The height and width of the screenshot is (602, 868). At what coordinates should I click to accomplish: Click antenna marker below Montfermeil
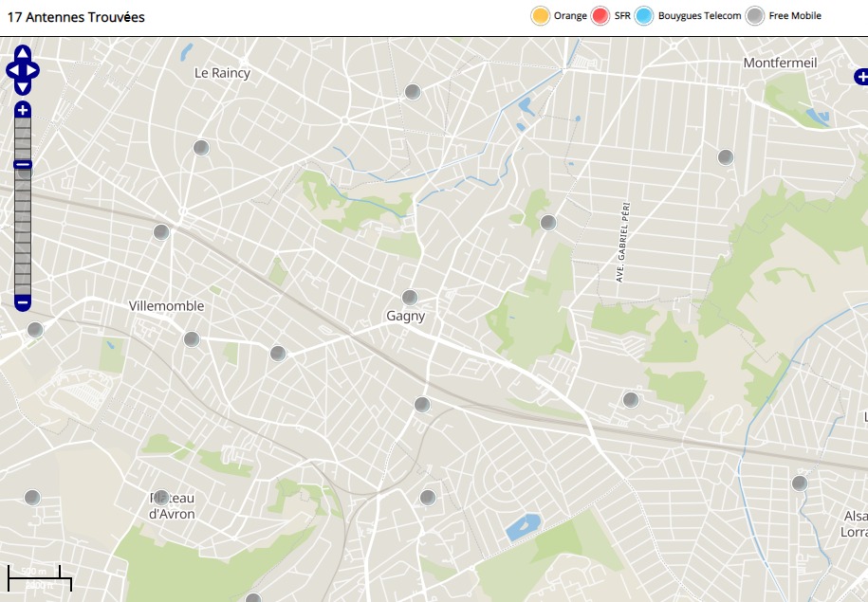pyautogui.click(x=726, y=157)
